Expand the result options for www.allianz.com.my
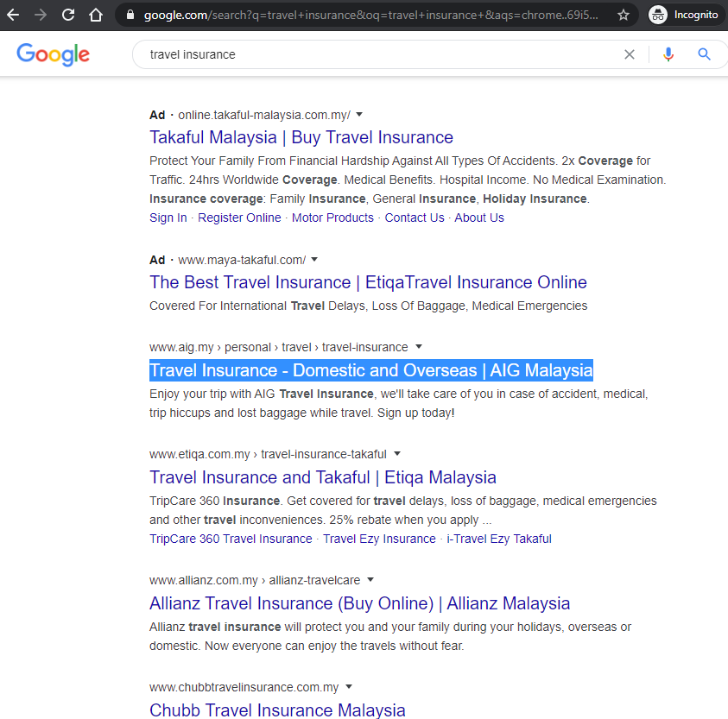The width and height of the screenshot is (728, 719). tap(370, 579)
